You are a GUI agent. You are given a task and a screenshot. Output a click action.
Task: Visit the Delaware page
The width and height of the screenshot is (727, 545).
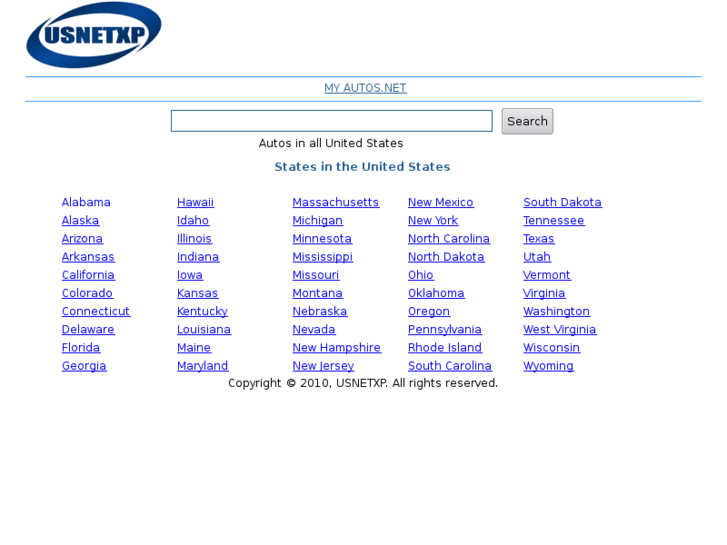[88, 329]
